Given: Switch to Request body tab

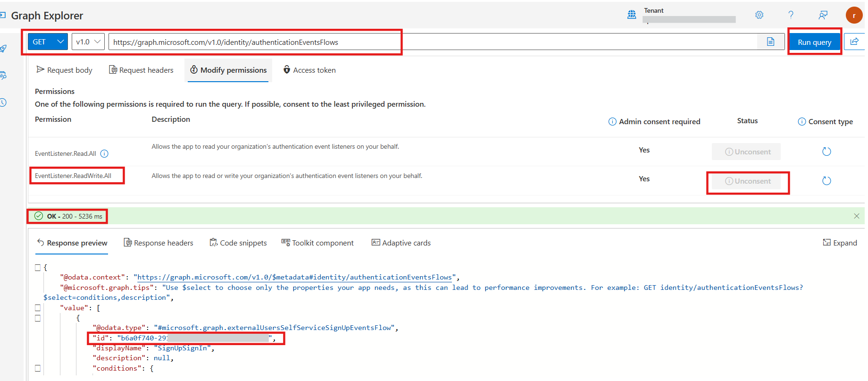Looking at the screenshot, I should tap(65, 70).
